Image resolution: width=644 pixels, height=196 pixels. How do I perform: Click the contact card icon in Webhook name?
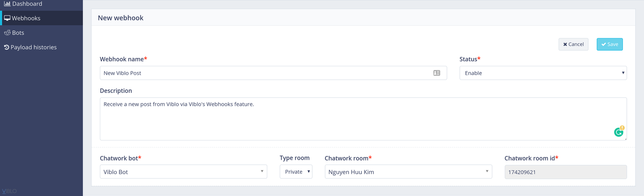point(437,73)
